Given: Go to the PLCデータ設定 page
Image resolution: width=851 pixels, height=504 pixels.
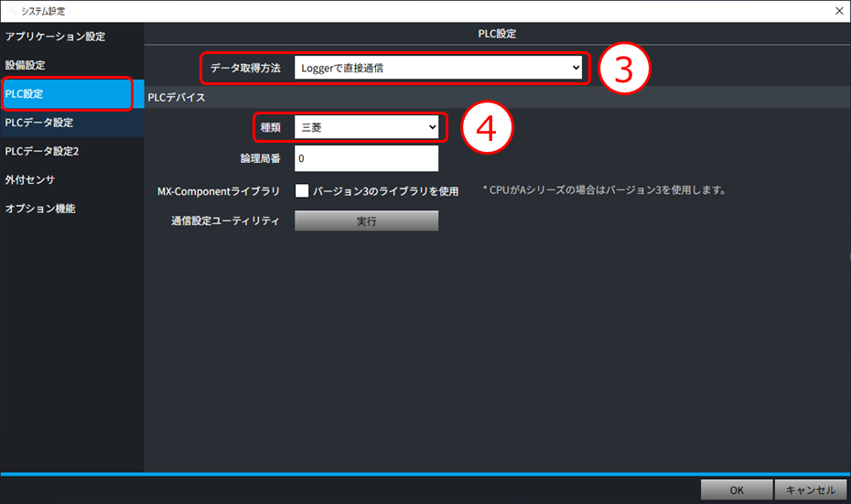Looking at the screenshot, I should [x=39, y=123].
